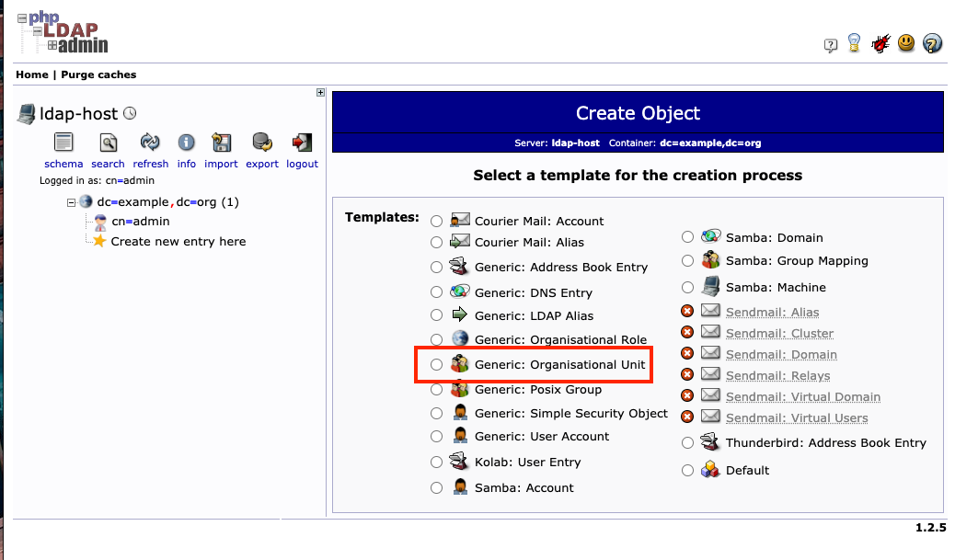Collapse the dc=example,dc=org tree node
955x560 pixels.
[x=71, y=202]
